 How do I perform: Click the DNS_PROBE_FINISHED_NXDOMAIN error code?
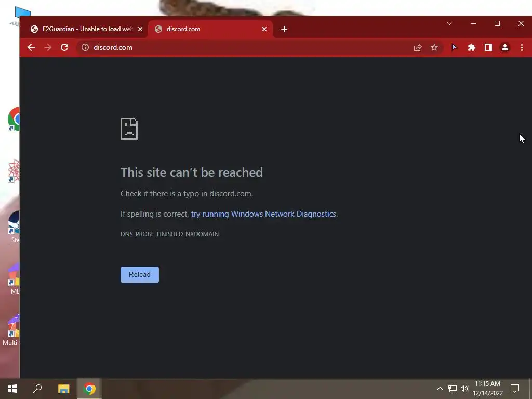point(170,234)
